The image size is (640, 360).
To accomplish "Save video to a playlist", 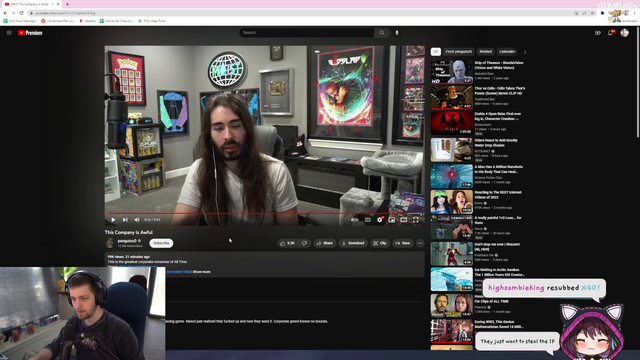I will 403,243.
